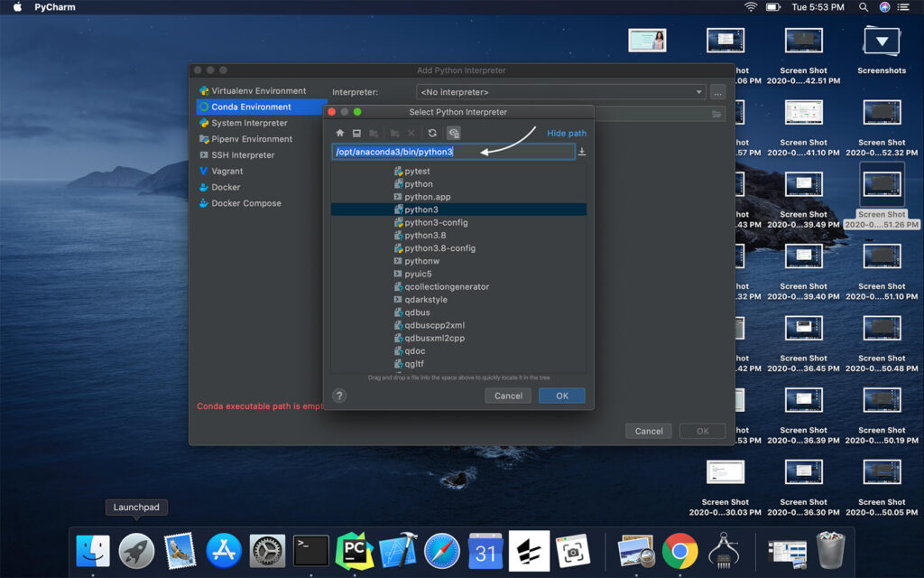Select the Conda Environment option

[261, 107]
